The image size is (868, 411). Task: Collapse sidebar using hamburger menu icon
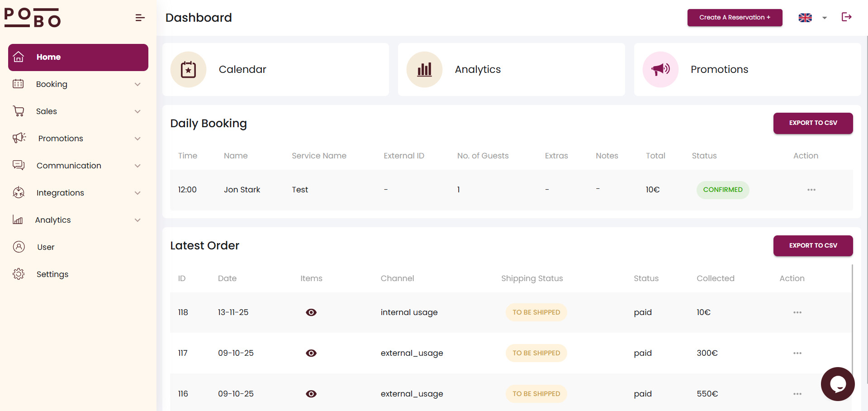140,18
